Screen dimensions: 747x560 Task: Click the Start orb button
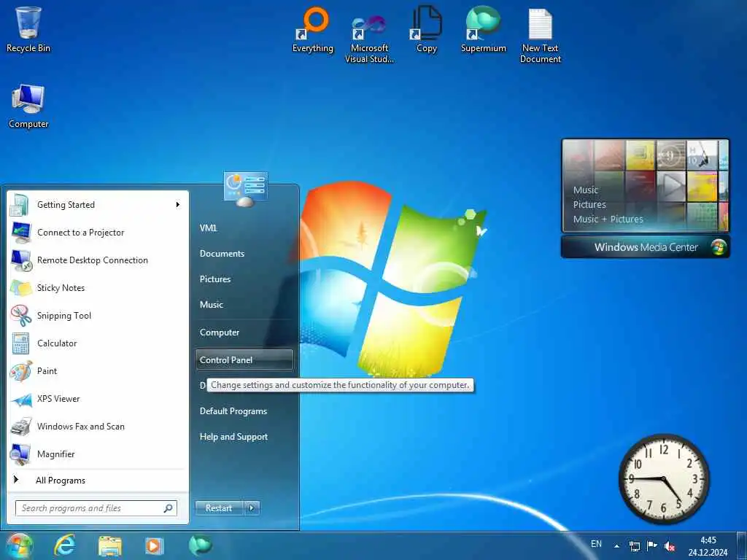click(19, 545)
